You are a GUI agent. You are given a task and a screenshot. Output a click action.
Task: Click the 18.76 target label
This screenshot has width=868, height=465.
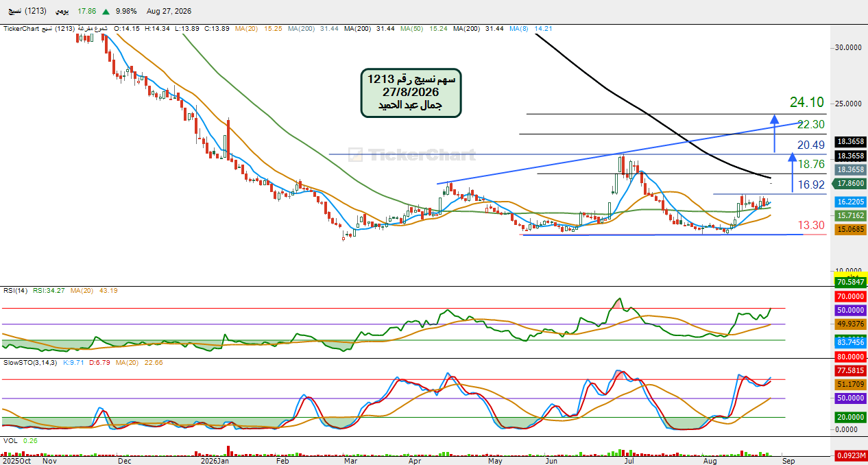[811, 164]
